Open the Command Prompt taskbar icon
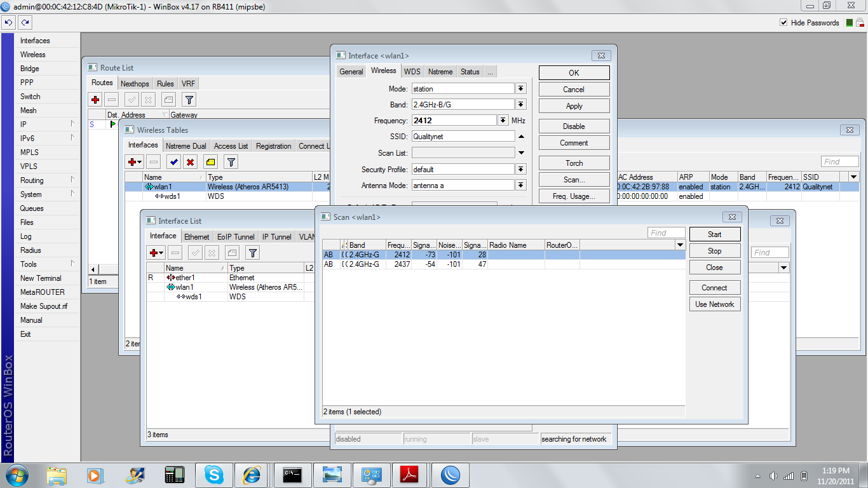868x488 pixels. [x=293, y=475]
